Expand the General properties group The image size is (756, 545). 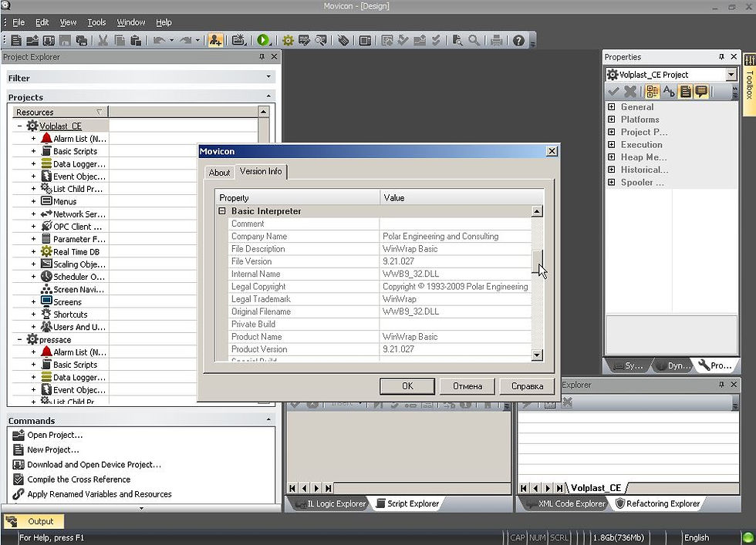tap(611, 107)
